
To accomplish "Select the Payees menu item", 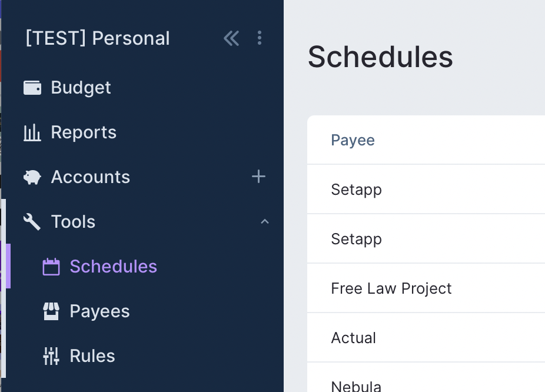I will click(99, 311).
